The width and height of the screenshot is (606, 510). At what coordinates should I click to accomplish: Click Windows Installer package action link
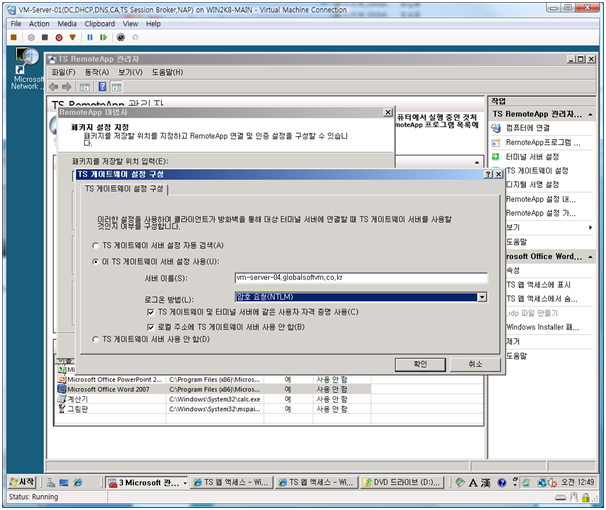click(543, 327)
